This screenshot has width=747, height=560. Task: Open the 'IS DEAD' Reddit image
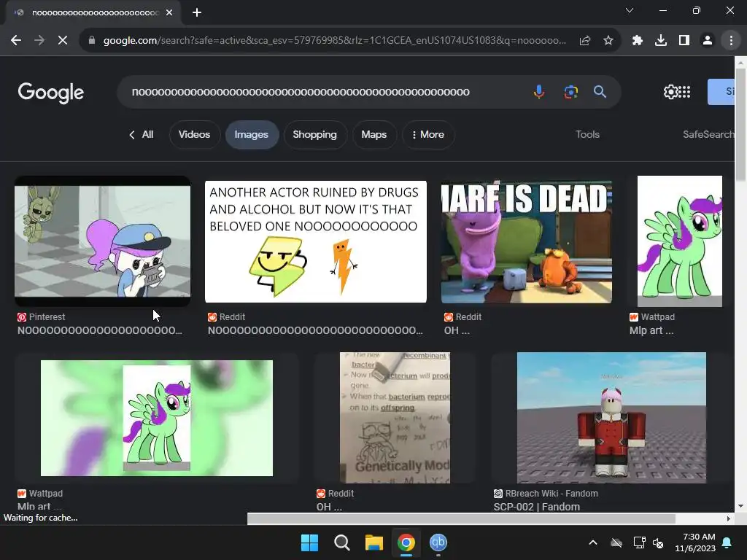[x=527, y=241]
